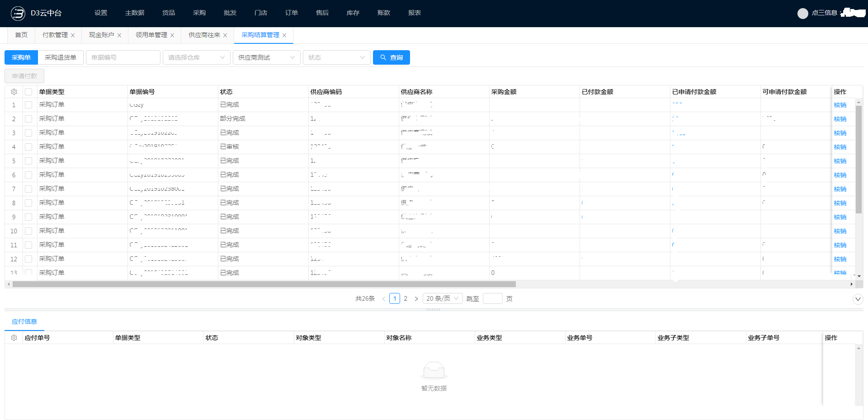Click the 单据编号 input field
Screen dimensions: 868x420
click(123, 57)
